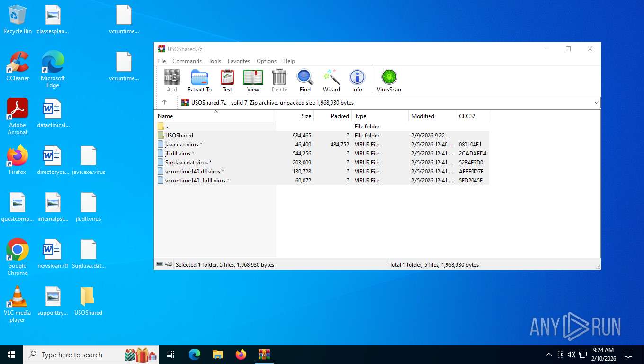Screen dimensions: 644x364
Task: Select the classesplan image file on desktop
Action: (x=53, y=19)
